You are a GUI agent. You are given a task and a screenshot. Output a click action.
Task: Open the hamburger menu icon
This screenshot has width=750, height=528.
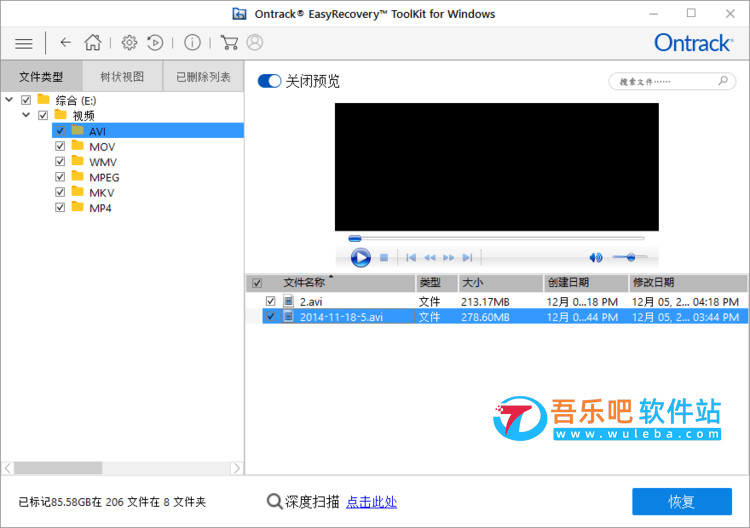tap(24, 43)
